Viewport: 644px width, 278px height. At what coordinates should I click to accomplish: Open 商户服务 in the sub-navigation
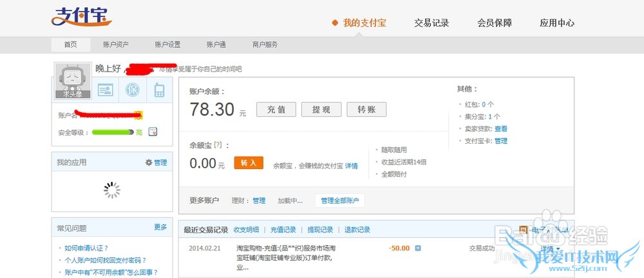coord(265,45)
